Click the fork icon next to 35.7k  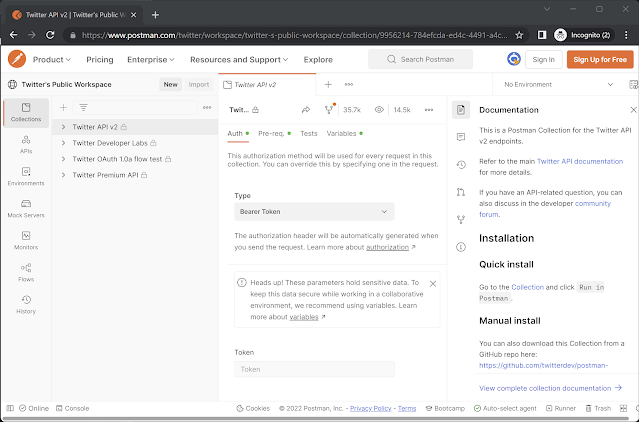pyautogui.click(x=329, y=110)
